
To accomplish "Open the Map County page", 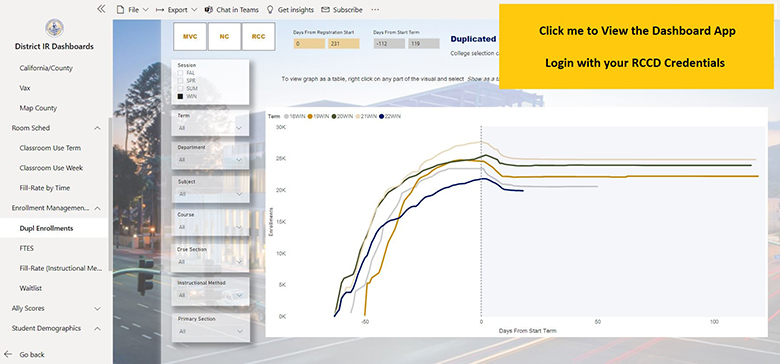I will 38,108.
